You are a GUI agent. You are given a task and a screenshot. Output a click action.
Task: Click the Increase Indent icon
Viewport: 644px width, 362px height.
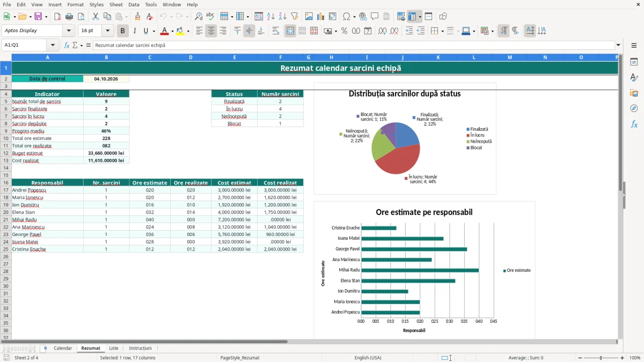[409, 31]
